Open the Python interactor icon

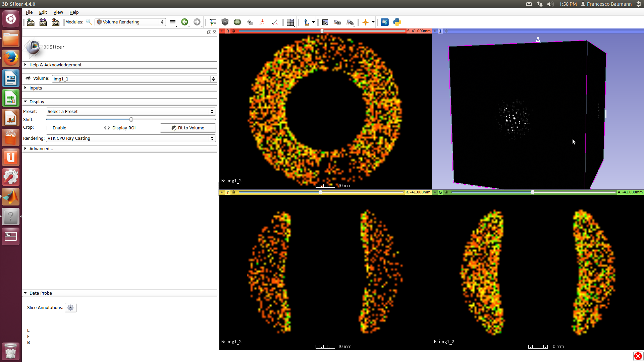(397, 22)
